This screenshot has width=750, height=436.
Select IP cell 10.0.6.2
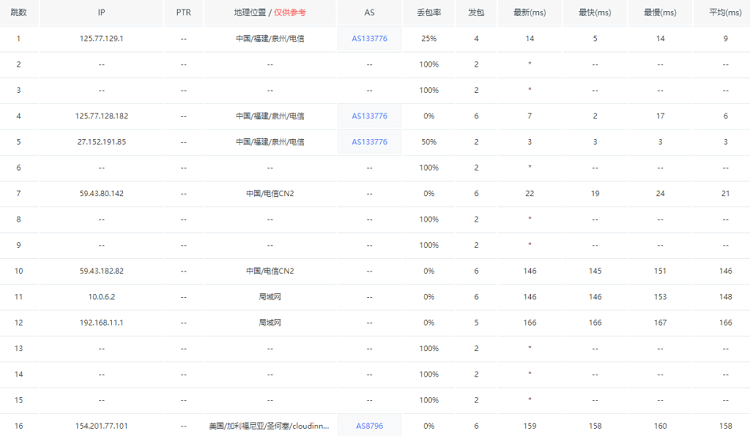pos(101,297)
